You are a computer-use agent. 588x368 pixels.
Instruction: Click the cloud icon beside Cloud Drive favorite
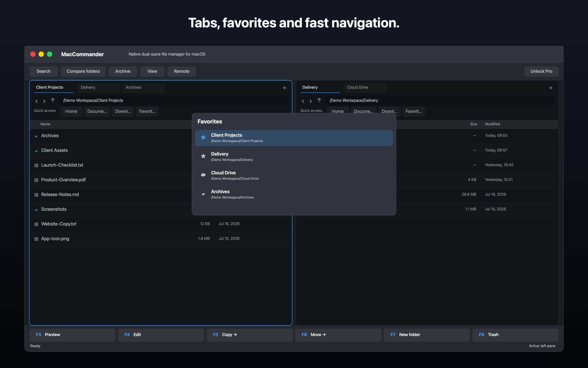[203, 175]
